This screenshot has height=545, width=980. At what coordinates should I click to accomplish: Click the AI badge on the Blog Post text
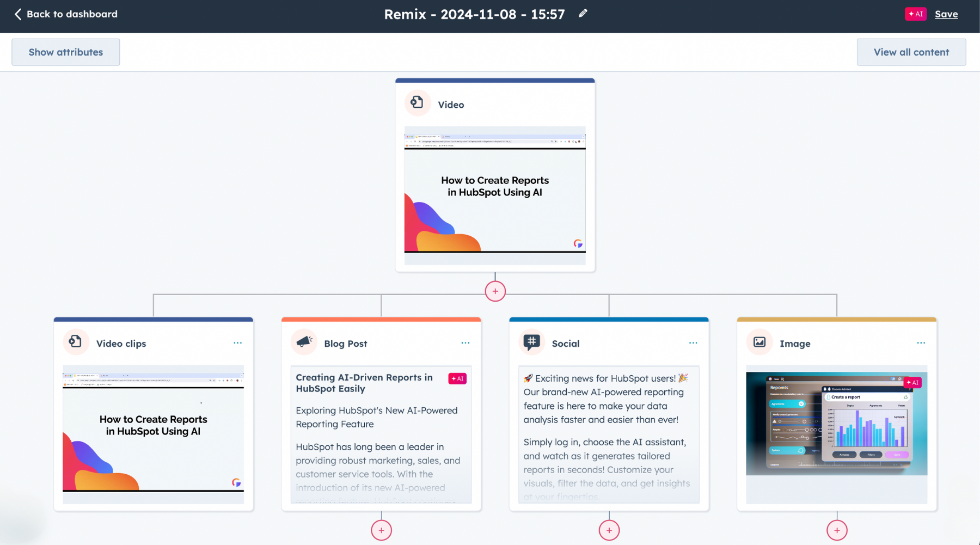[457, 378]
